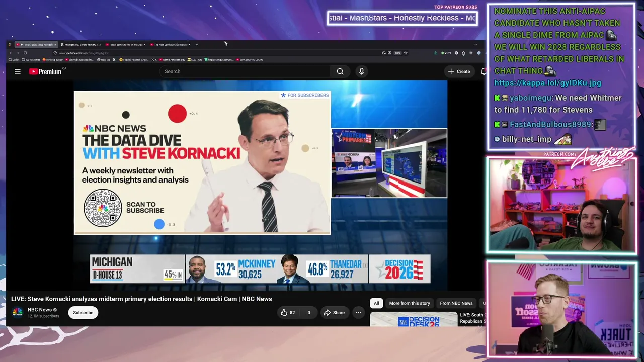Click the Share button under the video

334,313
